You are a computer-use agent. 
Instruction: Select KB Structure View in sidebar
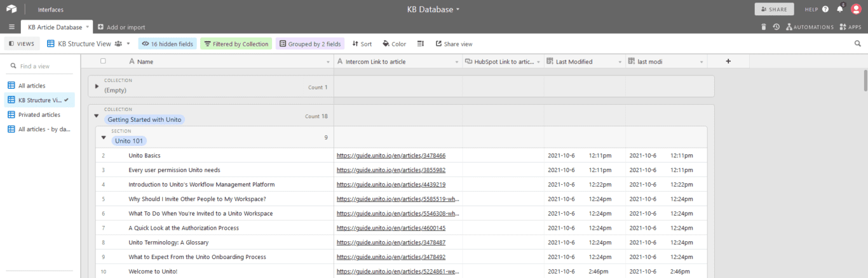(39, 100)
